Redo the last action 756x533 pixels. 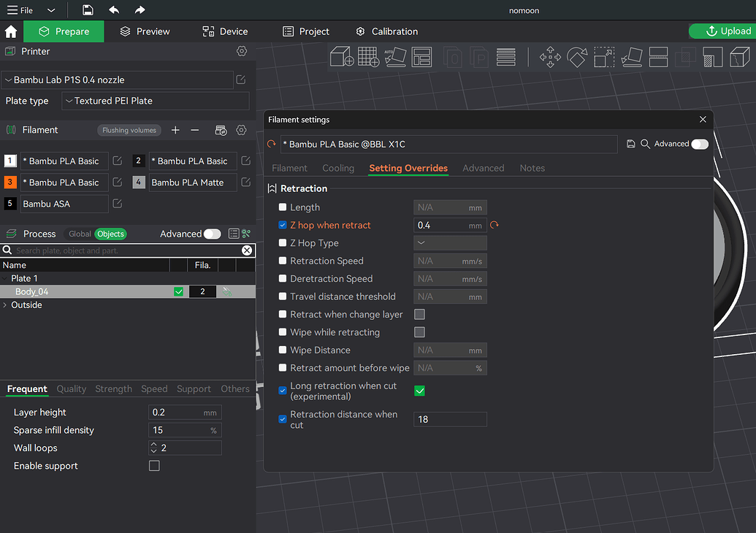coord(140,10)
